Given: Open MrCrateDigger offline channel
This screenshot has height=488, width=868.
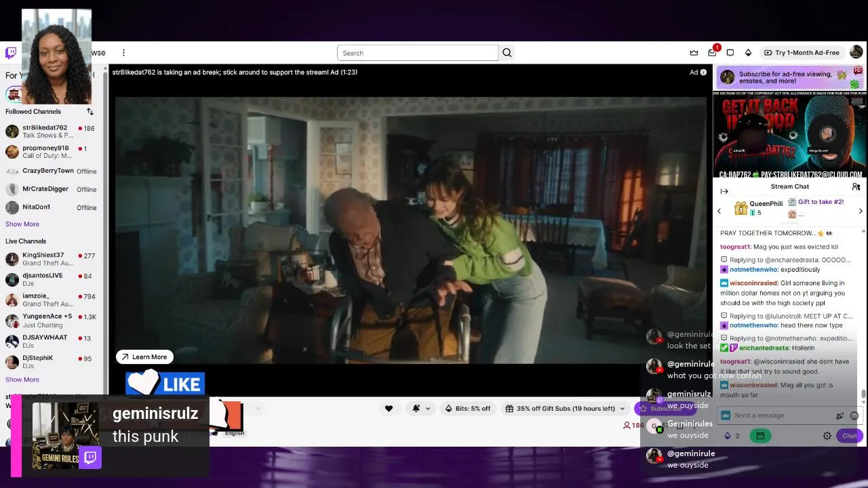Looking at the screenshot, I should (x=52, y=189).
